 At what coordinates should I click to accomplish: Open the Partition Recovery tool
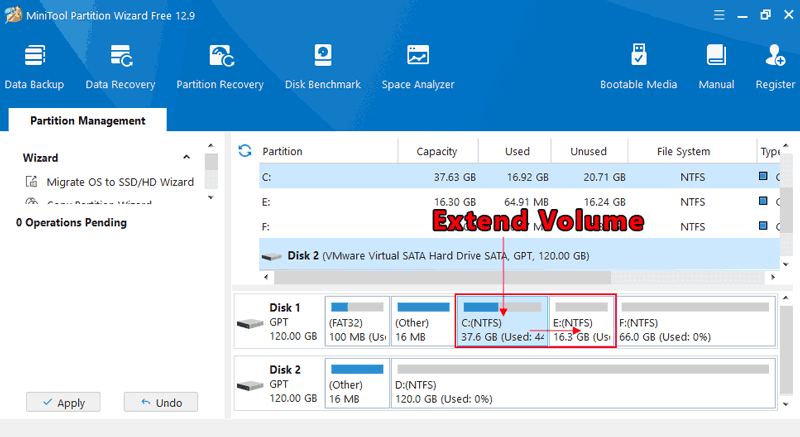(220, 66)
